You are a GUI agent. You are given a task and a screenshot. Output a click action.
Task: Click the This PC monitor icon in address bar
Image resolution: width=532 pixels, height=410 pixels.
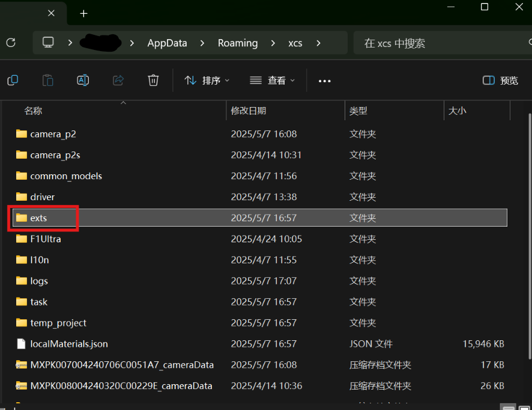[x=48, y=43]
